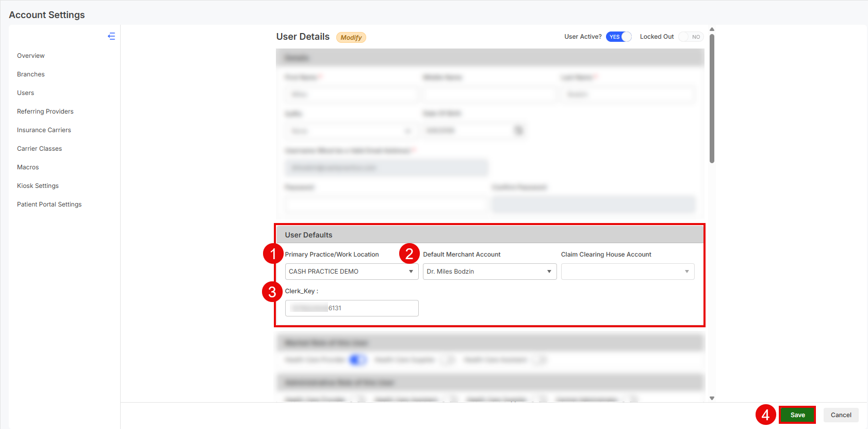Screen dimensions: 868x429
Task: Click the Clerk_Key input field
Action: pyautogui.click(x=352, y=308)
